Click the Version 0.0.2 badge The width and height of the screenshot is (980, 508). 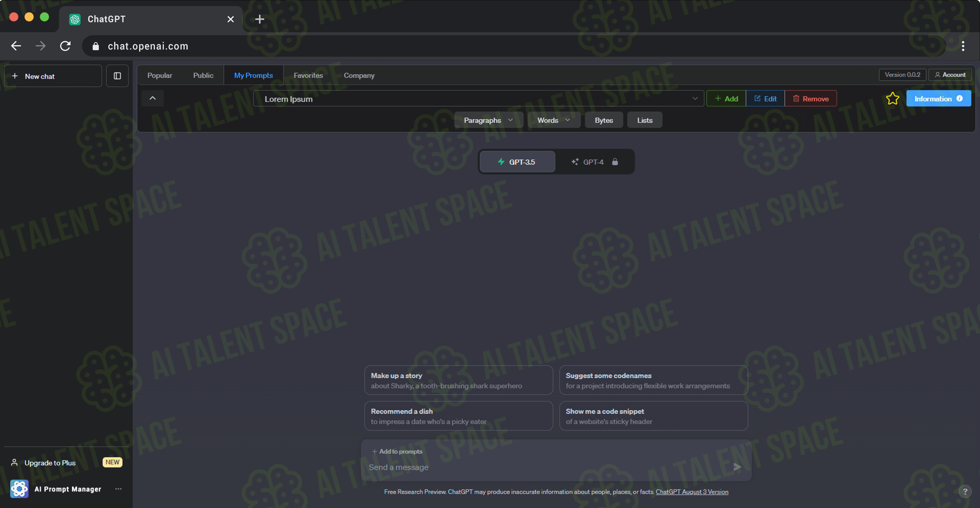902,75
